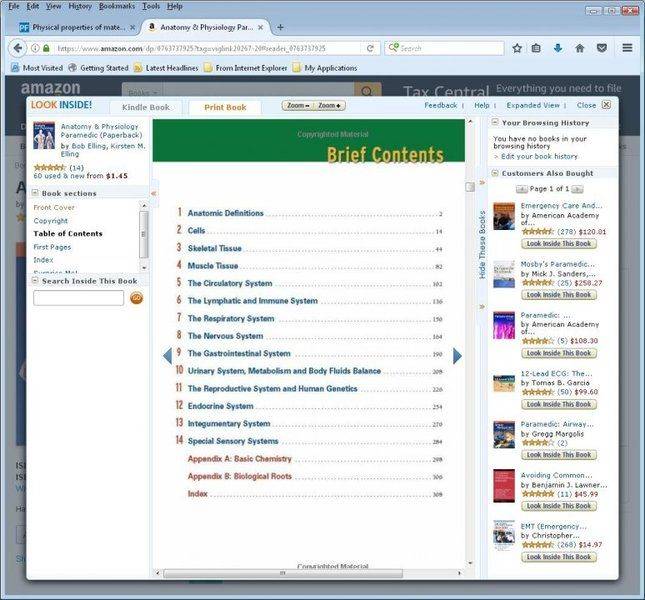645x600 pixels.
Task: Open the Latest Headlines bookmark
Action: tap(166, 68)
